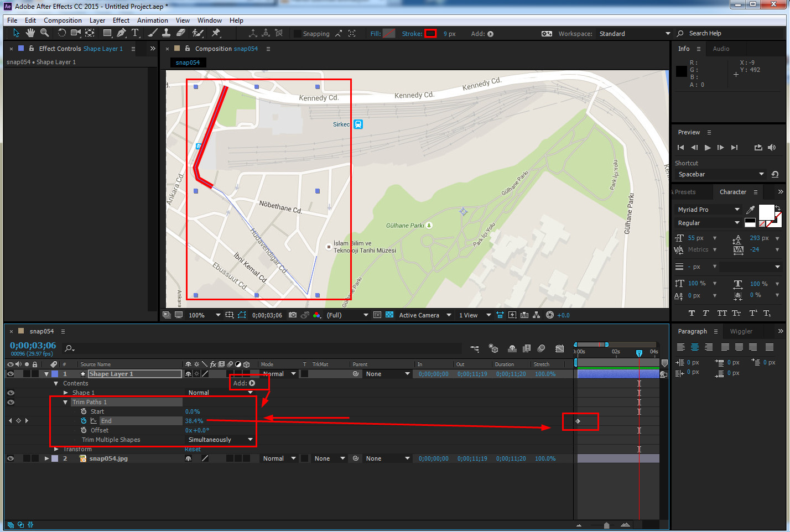790x532 pixels.
Task: Open the 100% magnification dropdown
Action: coord(204,315)
